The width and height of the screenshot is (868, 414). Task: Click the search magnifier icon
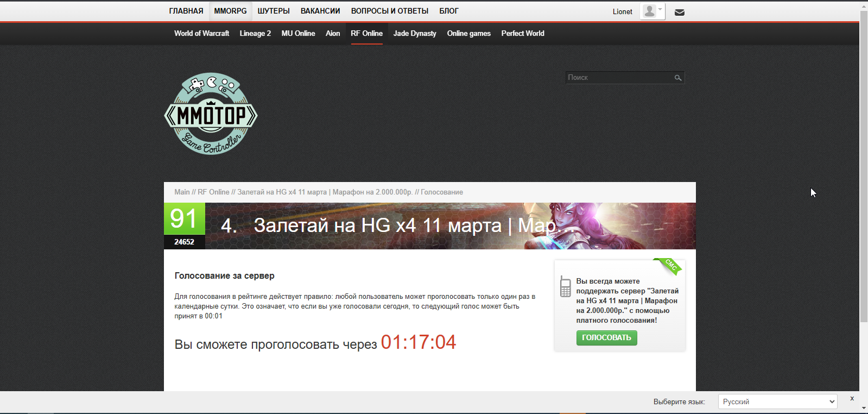click(x=678, y=78)
